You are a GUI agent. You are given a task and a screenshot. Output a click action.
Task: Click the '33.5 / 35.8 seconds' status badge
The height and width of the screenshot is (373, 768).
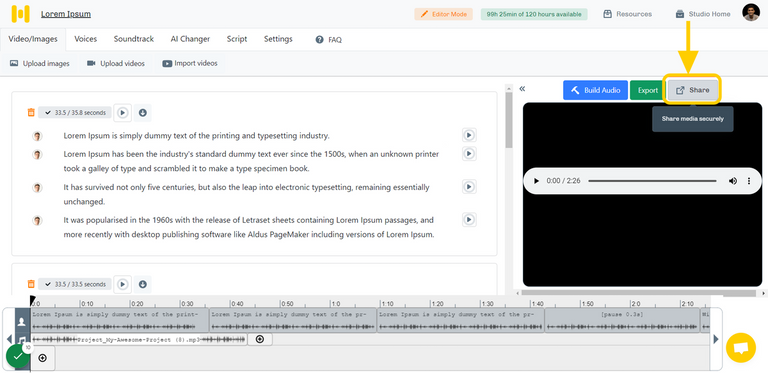(75, 113)
